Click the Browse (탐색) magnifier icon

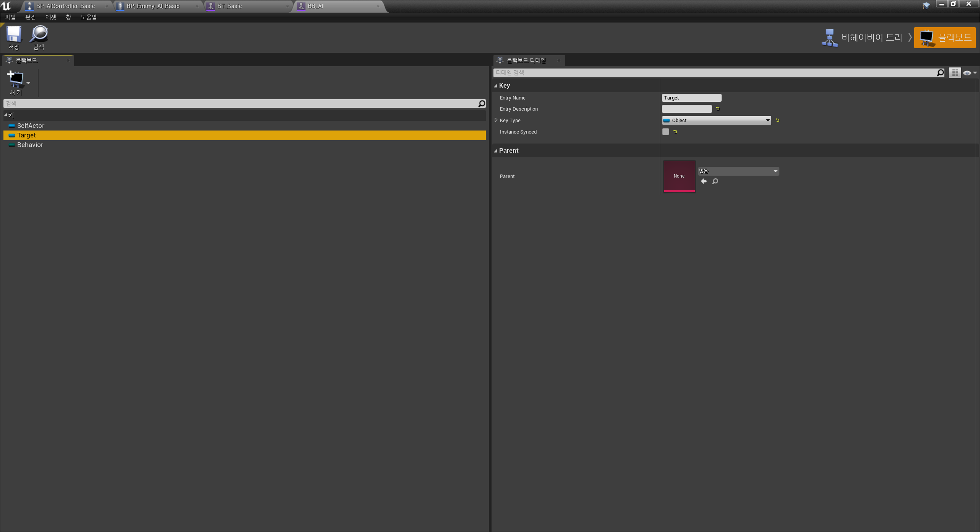[x=39, y=34]
